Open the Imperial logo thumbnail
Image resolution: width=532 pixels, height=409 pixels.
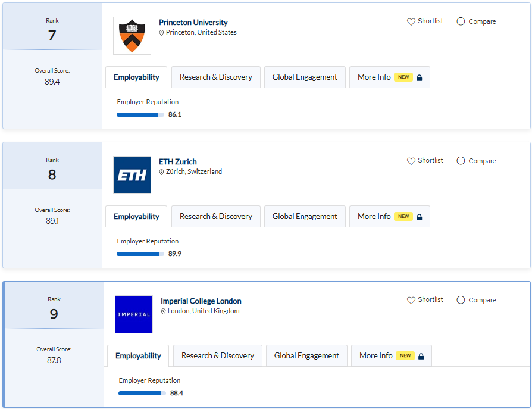click(x=134, y=314)
